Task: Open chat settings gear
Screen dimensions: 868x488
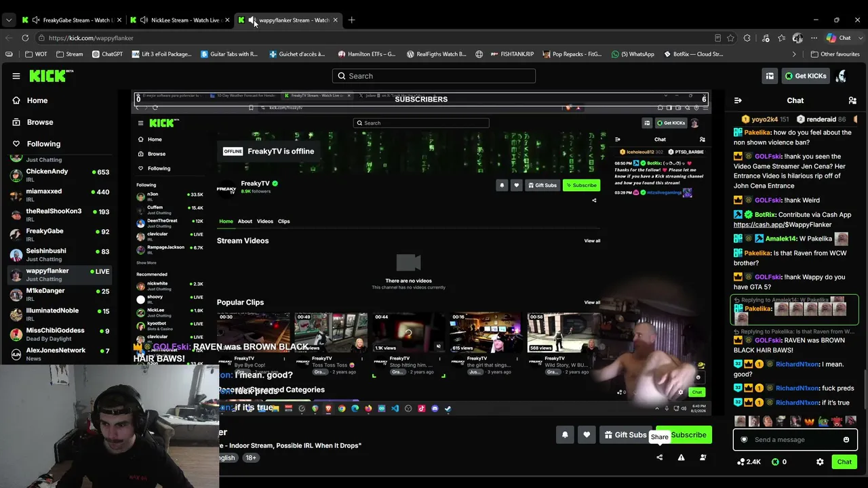Action: point(820,462)
